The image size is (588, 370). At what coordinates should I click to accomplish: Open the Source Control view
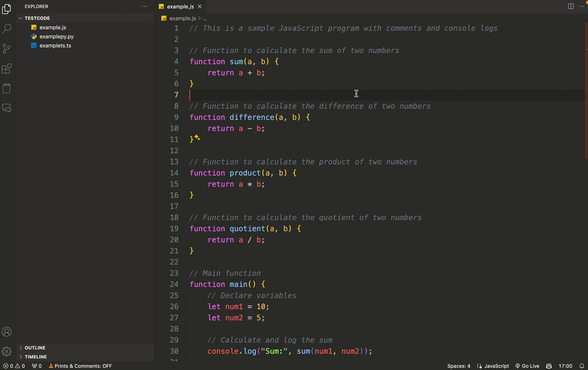(x=7, y=48)
